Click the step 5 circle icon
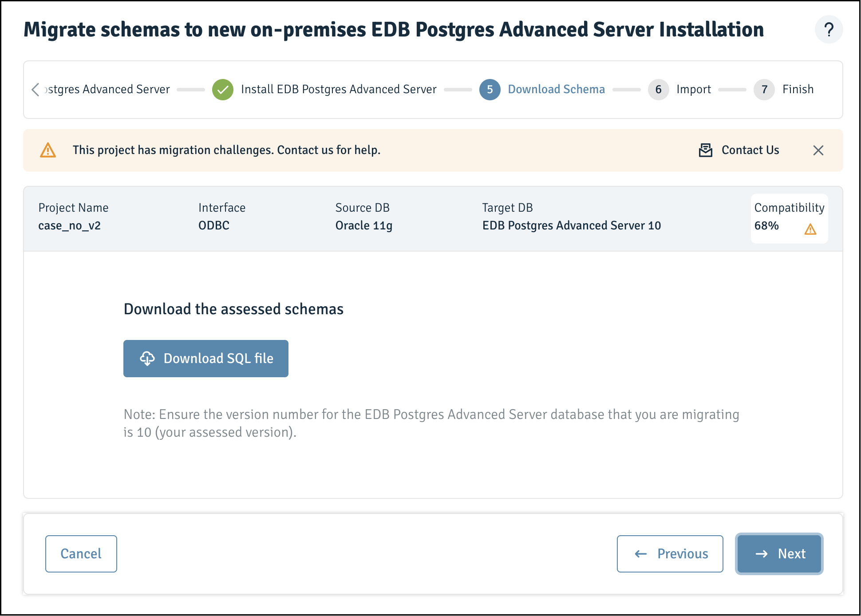The image size is (861, 616). tap(490, 90)
